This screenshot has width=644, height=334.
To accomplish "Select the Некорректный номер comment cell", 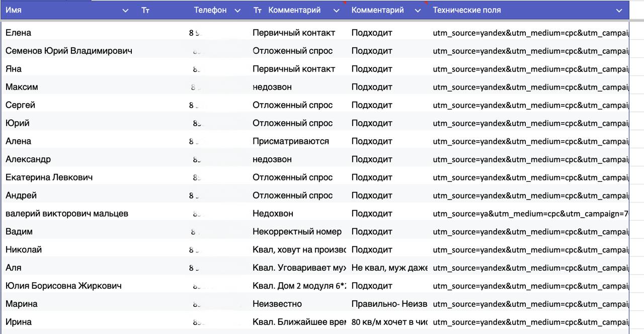I will 297,232.
